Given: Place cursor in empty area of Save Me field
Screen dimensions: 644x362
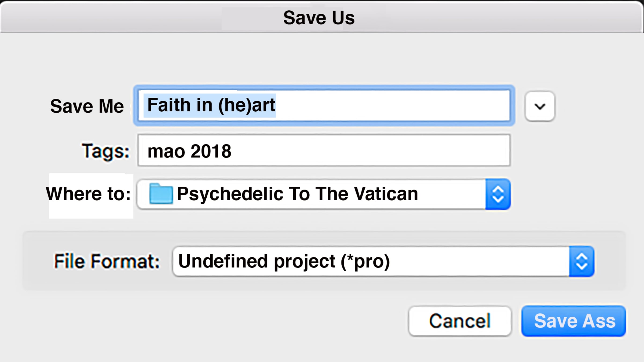Looking at the screenshot, I should pos(392,105).
